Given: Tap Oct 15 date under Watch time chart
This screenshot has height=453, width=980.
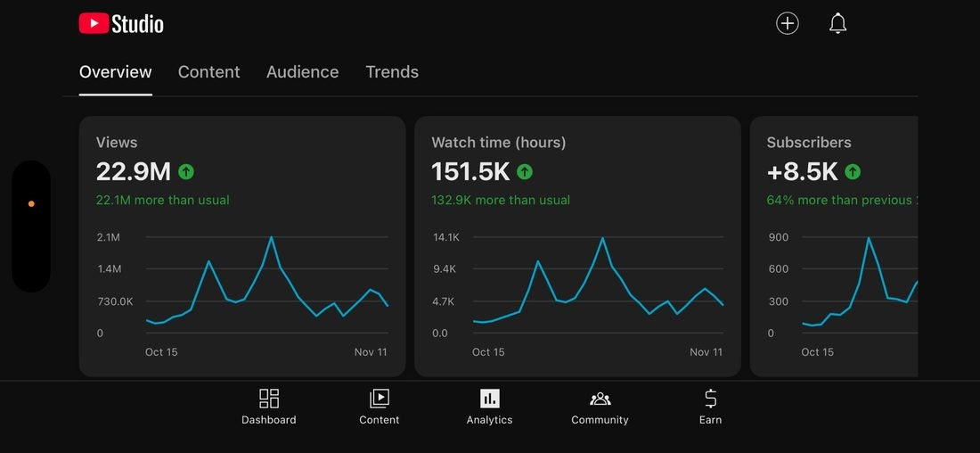Looking at the screenshot, I should pos(488,352).
